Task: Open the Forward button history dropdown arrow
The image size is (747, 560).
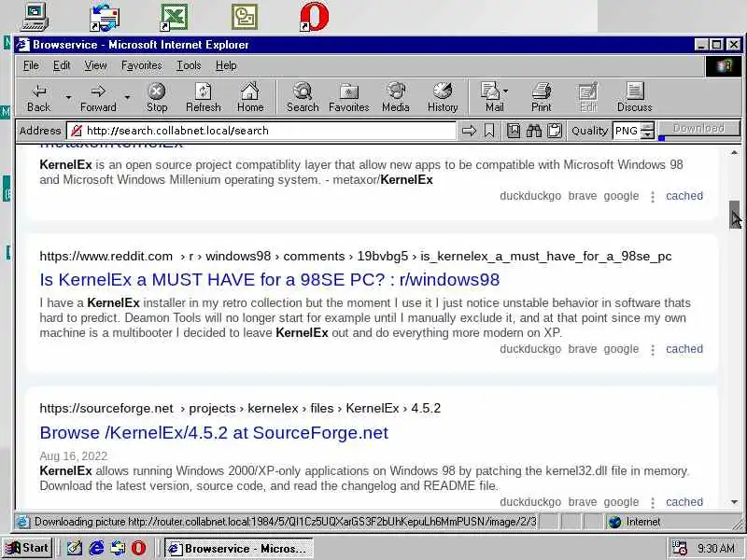Action: click(127, 98)
